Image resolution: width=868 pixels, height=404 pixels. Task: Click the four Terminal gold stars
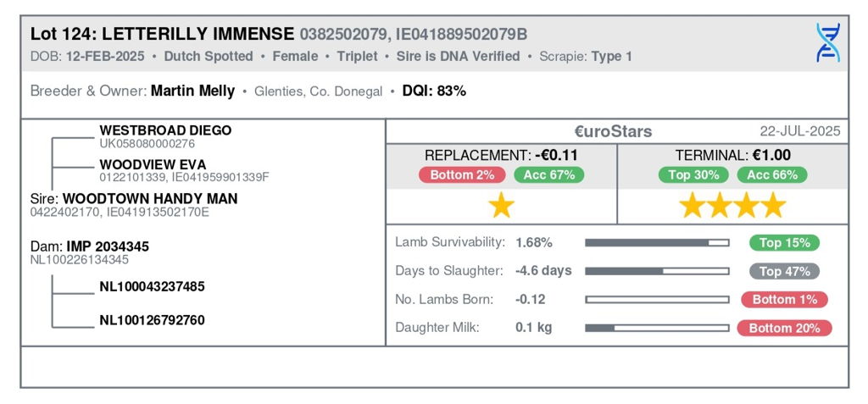733,206
